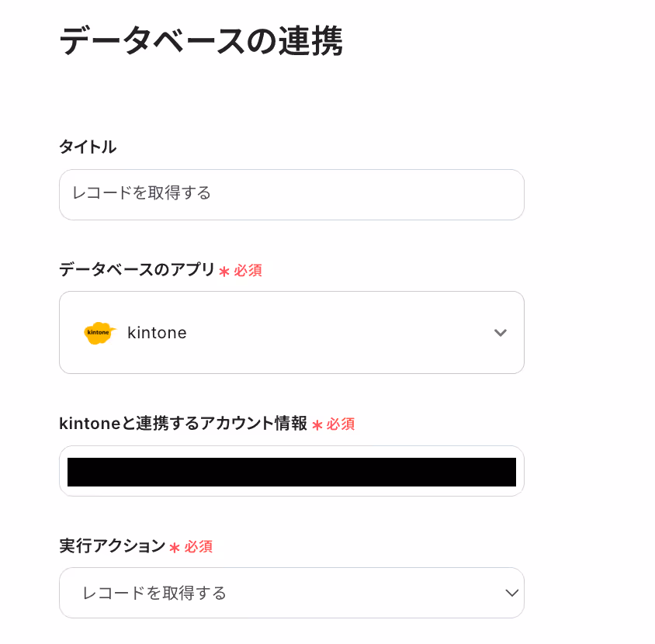
Task: Click the red asterisk beside データベースのアプリ
Action: click(224, 272)
